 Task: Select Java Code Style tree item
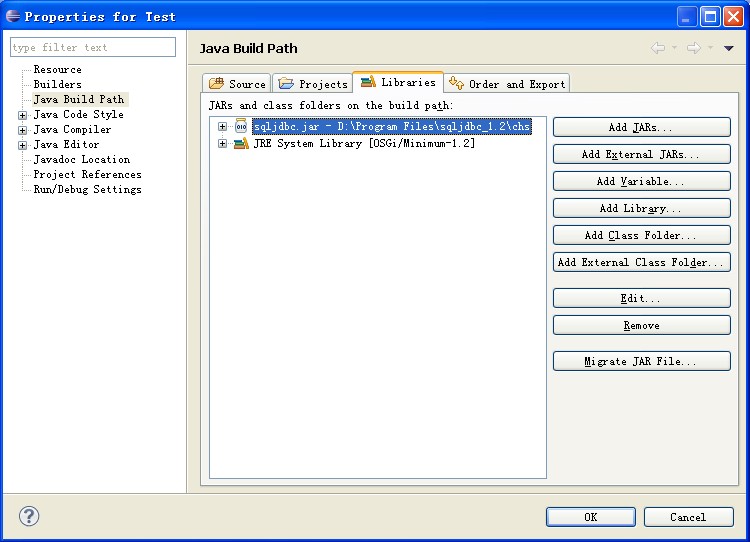tap(78, 114)
